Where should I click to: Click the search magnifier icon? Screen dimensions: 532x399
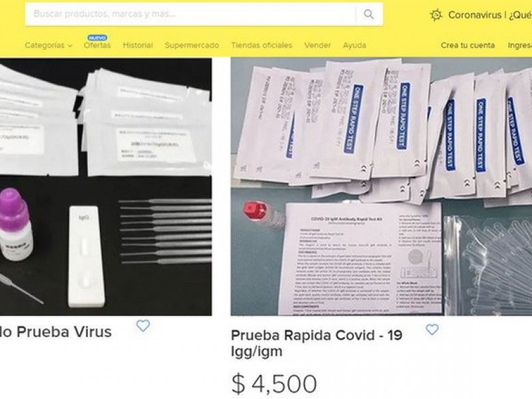(x=369, y=14)
